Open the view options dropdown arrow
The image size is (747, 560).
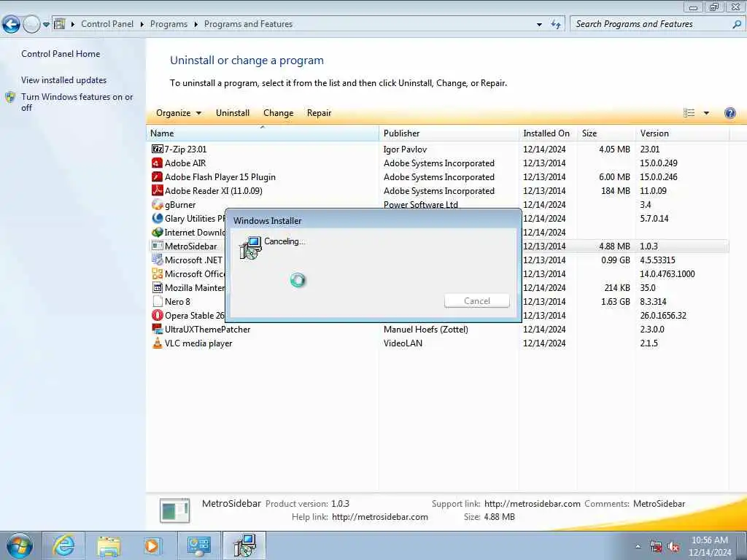coord(706,113)
